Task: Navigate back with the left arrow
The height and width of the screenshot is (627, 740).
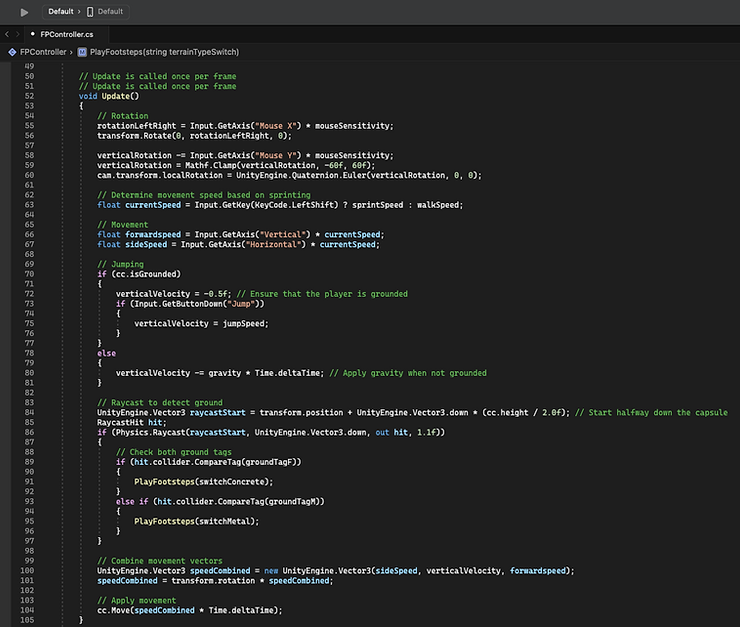Action: click(x=7, y=34)
